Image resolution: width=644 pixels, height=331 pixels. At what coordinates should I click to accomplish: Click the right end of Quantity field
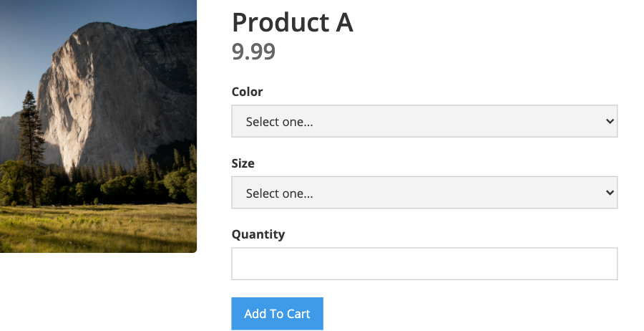click(604, 264)
